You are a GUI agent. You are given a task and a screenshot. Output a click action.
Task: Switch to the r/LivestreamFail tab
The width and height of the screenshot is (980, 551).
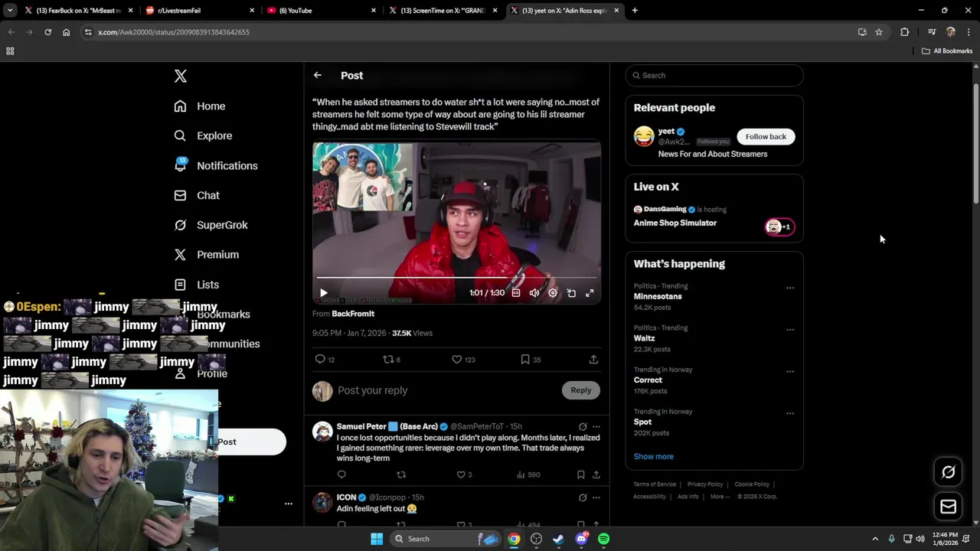(201, 11)
